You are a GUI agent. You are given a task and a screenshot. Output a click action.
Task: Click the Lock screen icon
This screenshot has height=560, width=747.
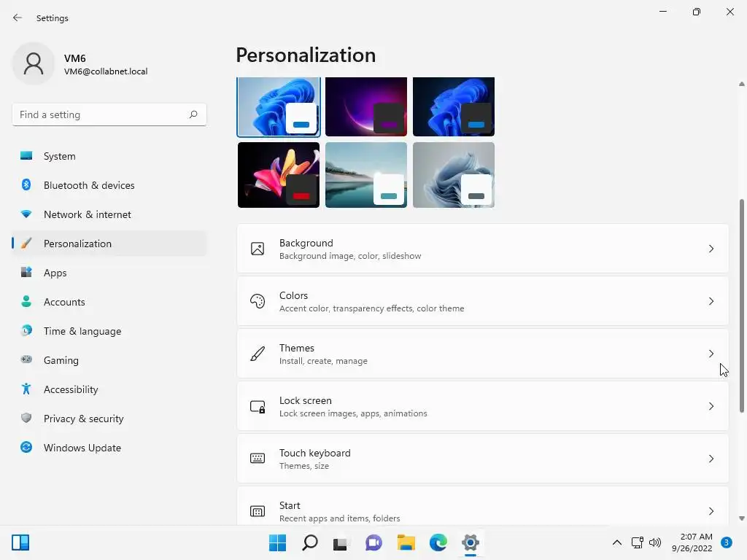[258, 406]
